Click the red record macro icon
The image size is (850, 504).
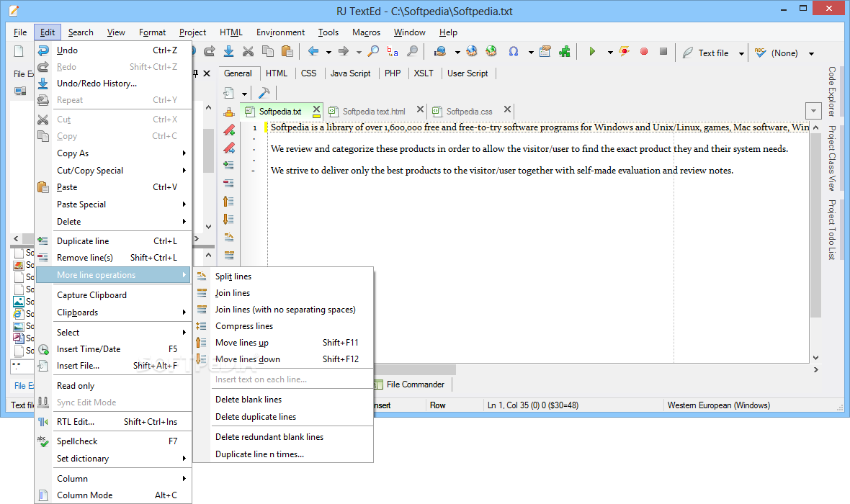[644, 52]
